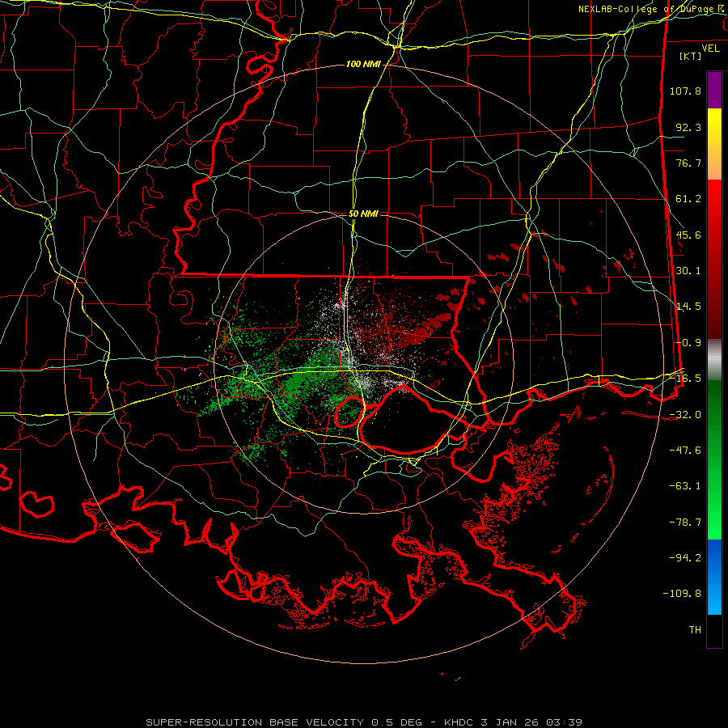Screen dimensions: 728x728
Task: Click the green inbound segment of the color bar
Action: [714, 459]
